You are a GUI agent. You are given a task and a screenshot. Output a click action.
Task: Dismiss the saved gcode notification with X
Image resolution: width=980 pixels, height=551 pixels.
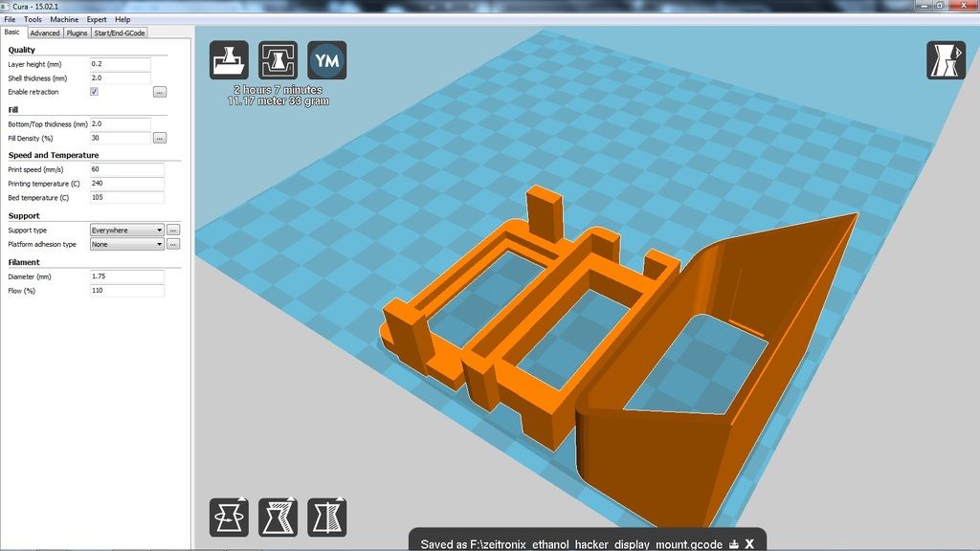click(x=750, y=544)
